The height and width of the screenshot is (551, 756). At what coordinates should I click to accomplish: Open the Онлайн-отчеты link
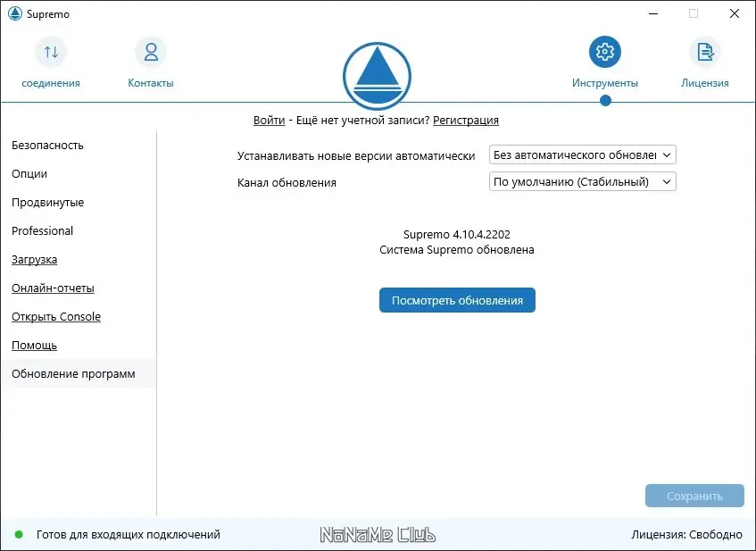pos(53,288)
